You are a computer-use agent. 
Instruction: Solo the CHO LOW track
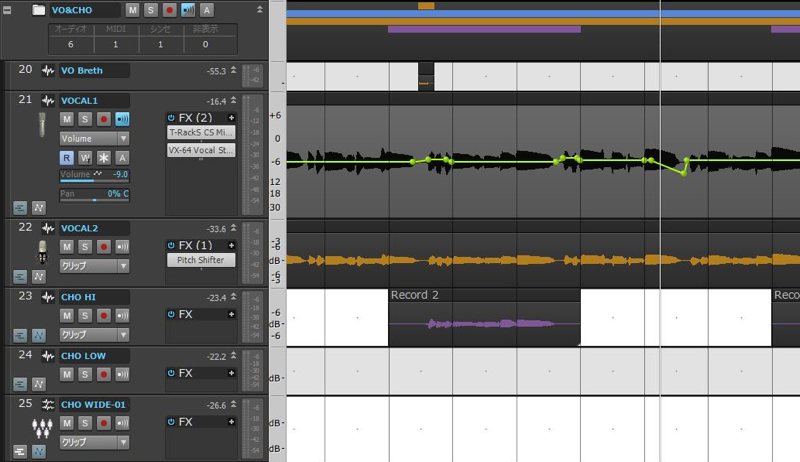tap(85, 375)
